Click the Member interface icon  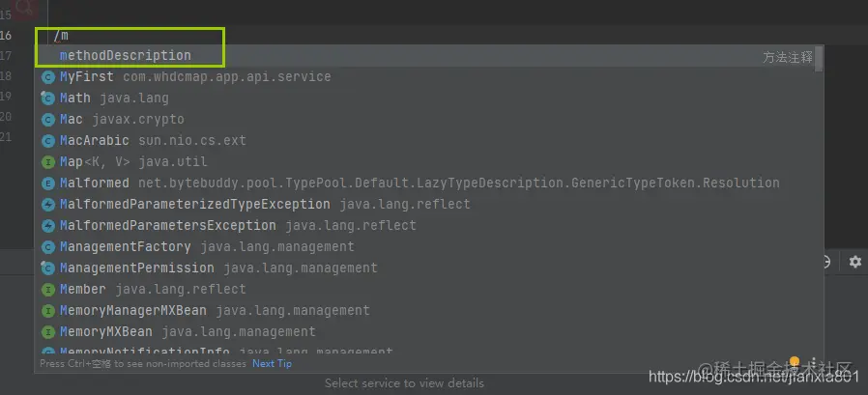[x=48, y=290]
